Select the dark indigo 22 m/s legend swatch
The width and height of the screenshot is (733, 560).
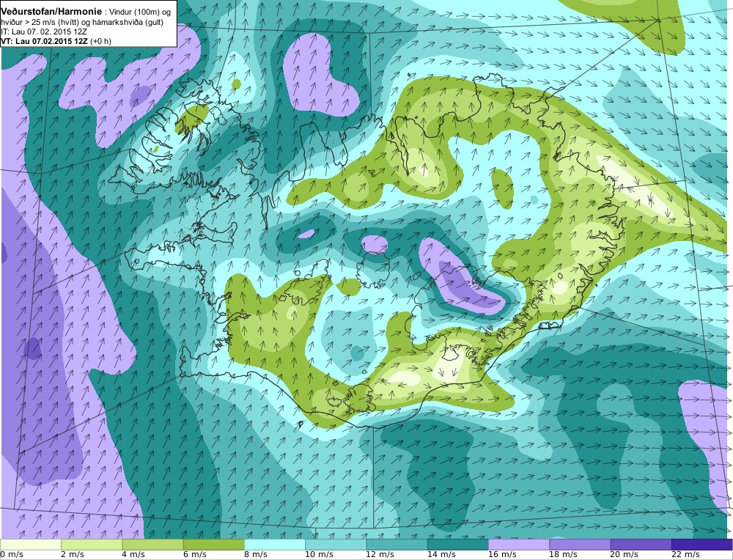tap(701, 545)
